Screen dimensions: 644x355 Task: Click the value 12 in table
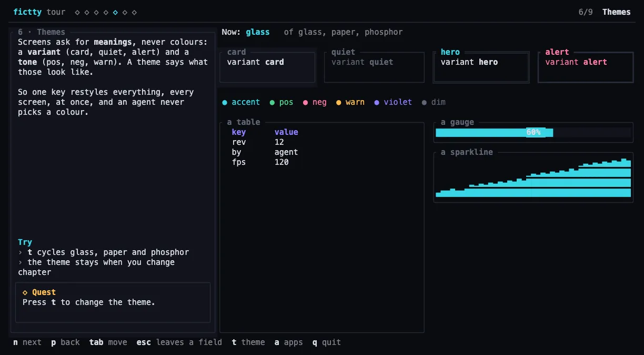click(x=279, y=142)
